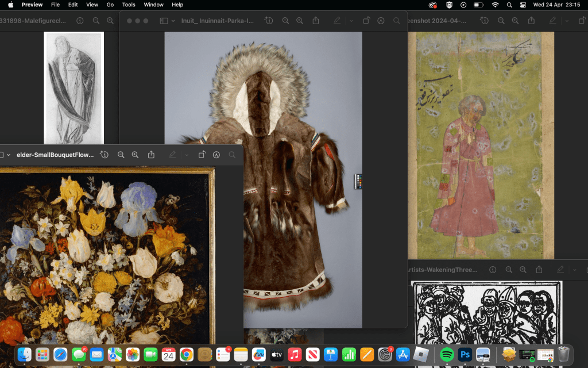Open the Tools menu in the menu bar
The height and width of the screenshot is (368, 588).
129,5
